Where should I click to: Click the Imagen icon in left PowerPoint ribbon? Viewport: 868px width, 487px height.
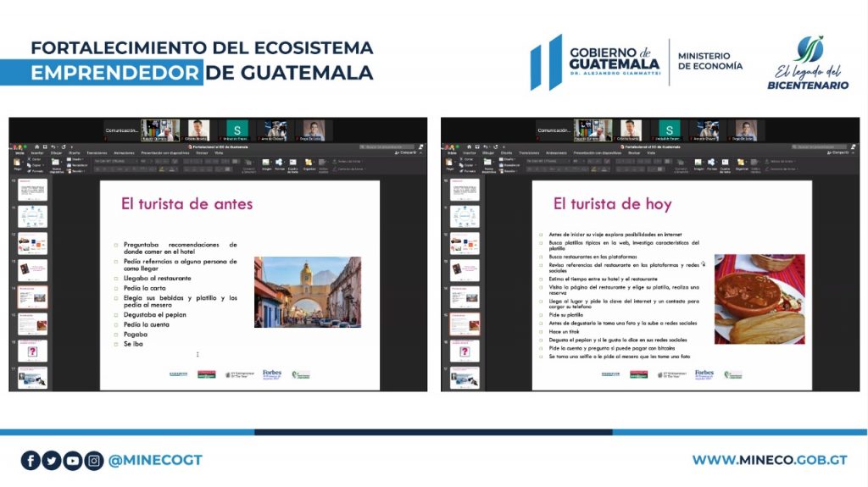click(x=266, y=163)
